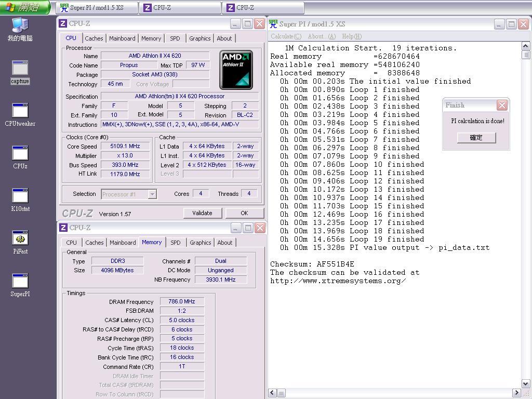This screenshot has width=532, height=399.
Task: Click the NB Frequency value 3930.1 MHz
Action: pyautogui.click(x=221, y=280)
